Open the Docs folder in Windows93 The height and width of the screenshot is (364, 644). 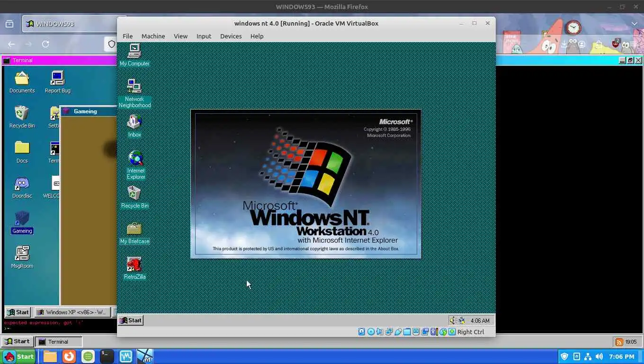tap(22, 152)
